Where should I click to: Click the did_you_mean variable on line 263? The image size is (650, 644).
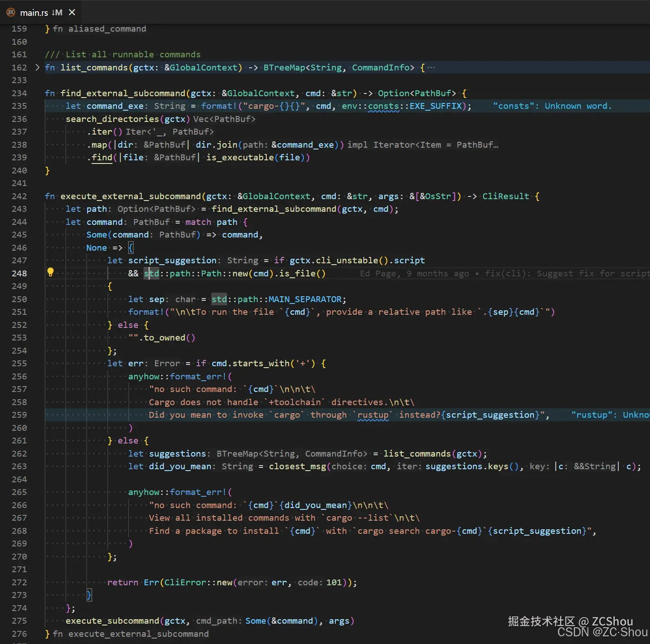(x=180, y=467)
